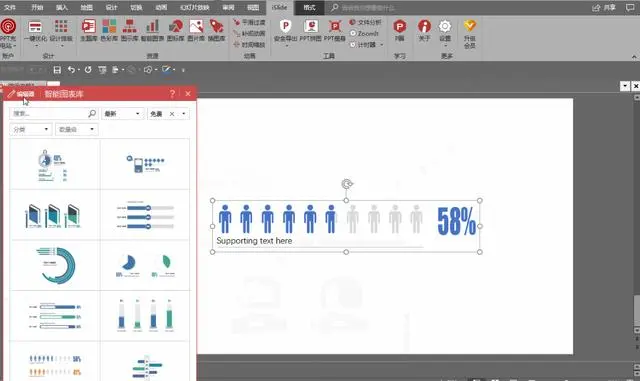Click the save icon in quick access toolbar
Viewport: 640px width, 381px height.
(57, 70)
